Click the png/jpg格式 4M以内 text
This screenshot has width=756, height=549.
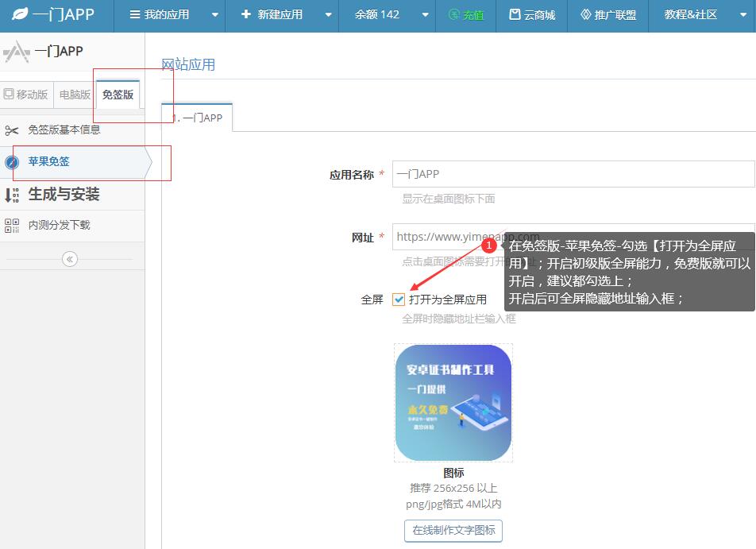(453, 505)
